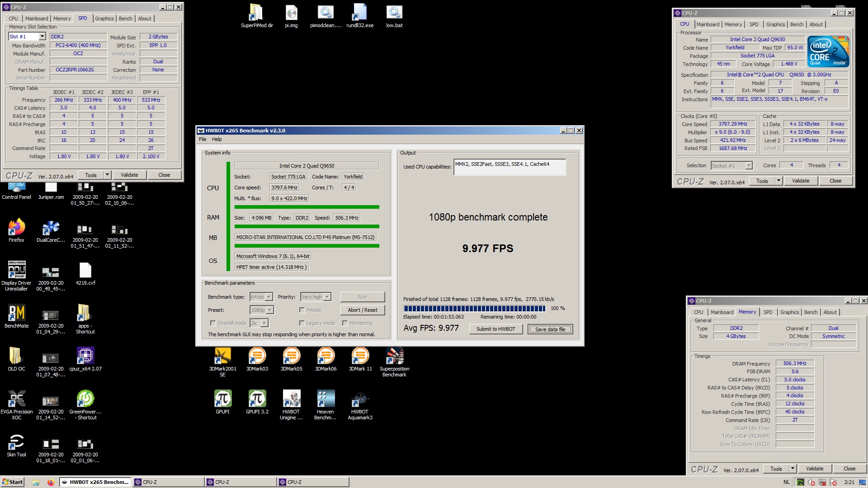The height and width of the screenshot is (488, 868).
Task: Click the clock showing 2:21
Action: [x=849, y=482]
